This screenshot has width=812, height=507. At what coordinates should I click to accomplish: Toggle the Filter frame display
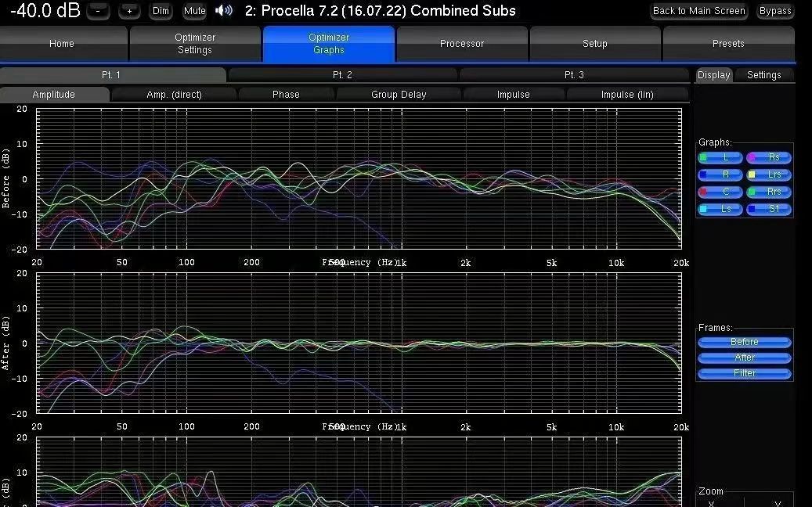744,373
